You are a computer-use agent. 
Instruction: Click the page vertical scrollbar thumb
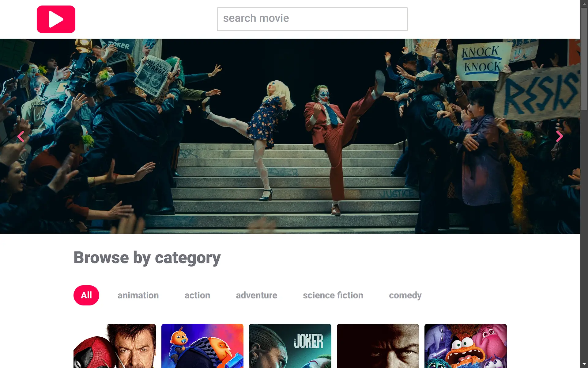point(584,58)
